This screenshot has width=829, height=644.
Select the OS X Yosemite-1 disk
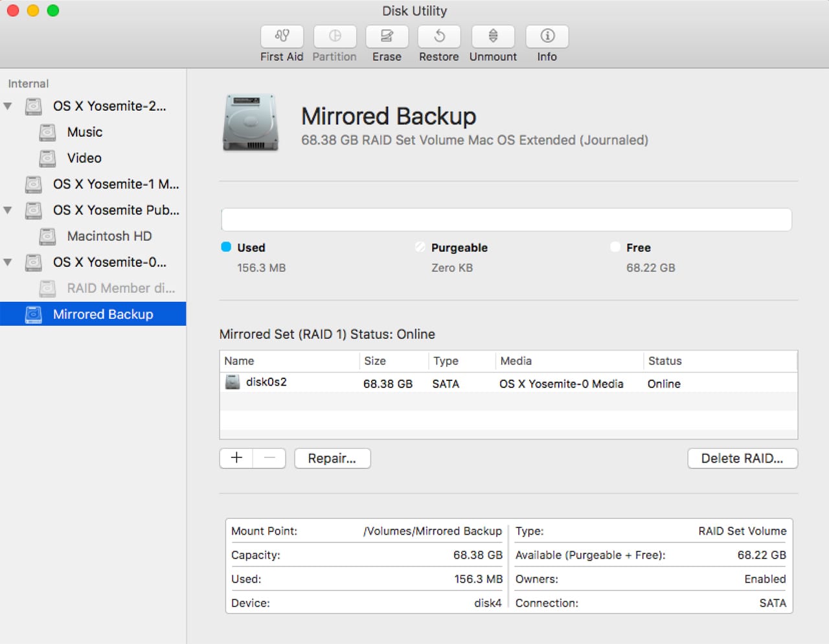pos(115,185)
